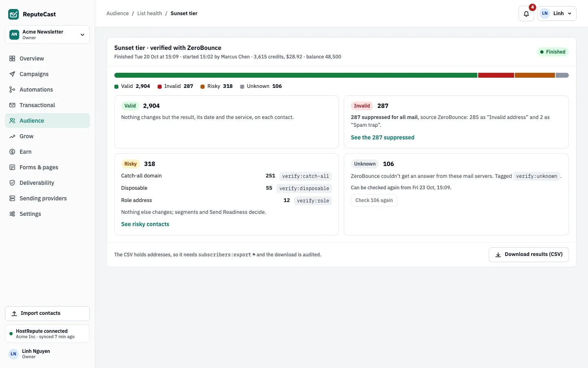Screen dimensions: 588x368
Task: Click the verify:catch-all tag
Action: coord(305,176)
